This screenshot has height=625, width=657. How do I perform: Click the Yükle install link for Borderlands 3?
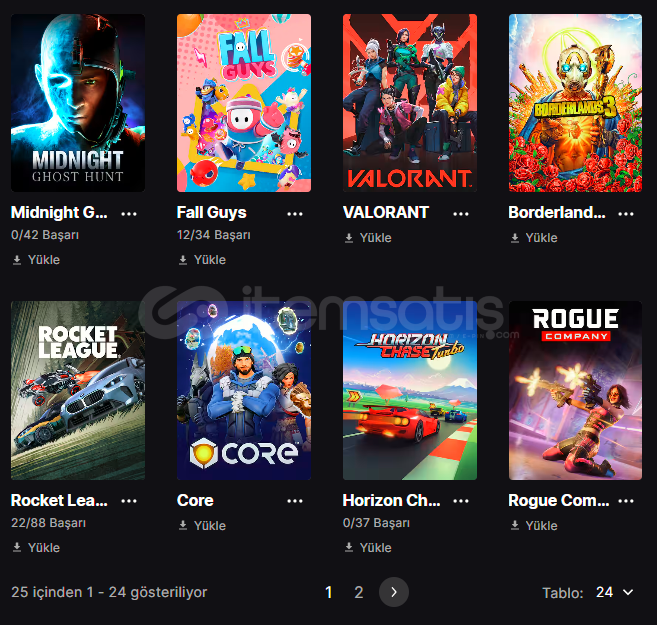point(534,238)
